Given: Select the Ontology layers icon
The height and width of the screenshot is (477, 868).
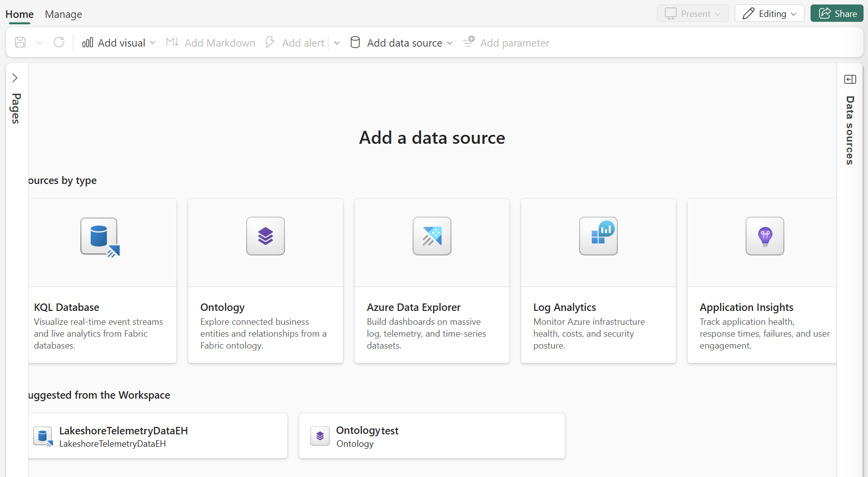Looking at the screenshot, I should pos(266,236).
